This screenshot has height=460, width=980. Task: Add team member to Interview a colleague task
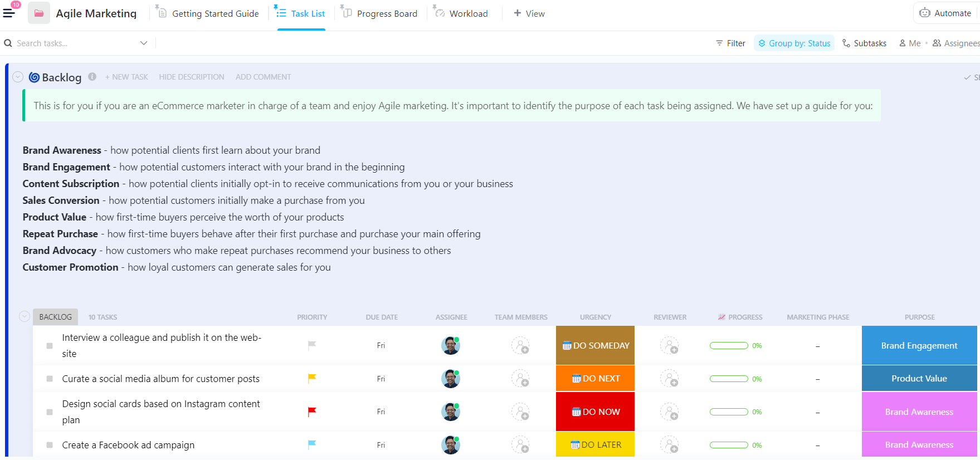coord(520,345)
